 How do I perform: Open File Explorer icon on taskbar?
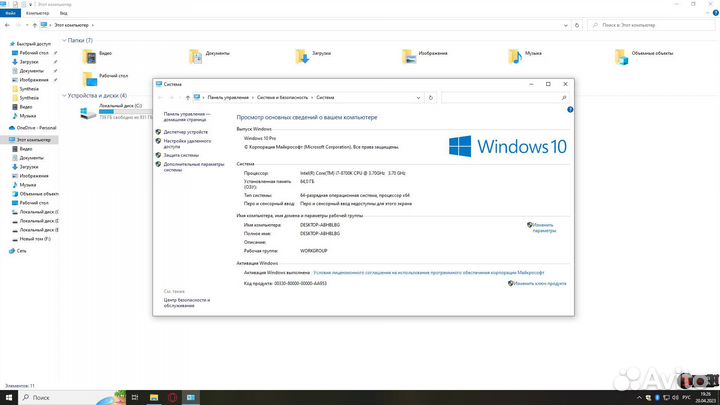(x=154, y=397)
